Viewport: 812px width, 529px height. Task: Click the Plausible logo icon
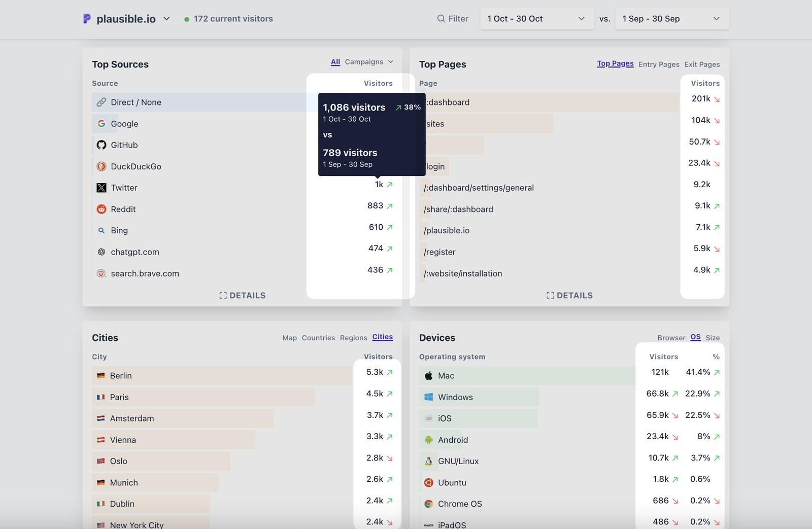87,18
